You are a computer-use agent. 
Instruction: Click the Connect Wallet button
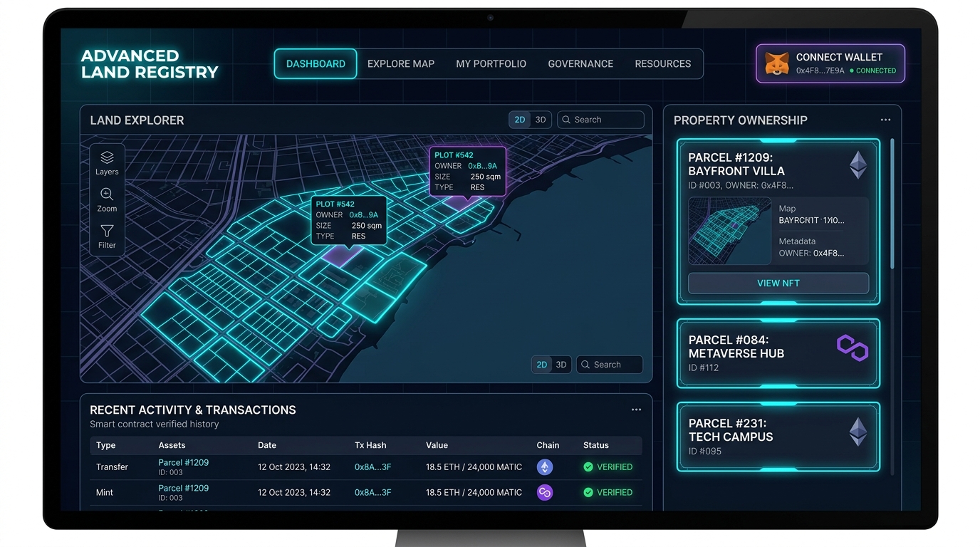[830, 63]
